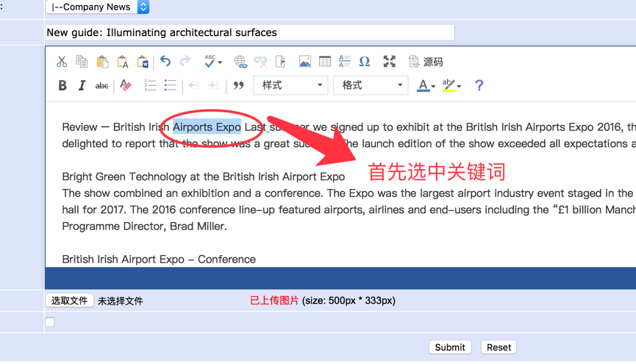Decrease indent of paragraph

pyautogui.click(x=194, y=85)
